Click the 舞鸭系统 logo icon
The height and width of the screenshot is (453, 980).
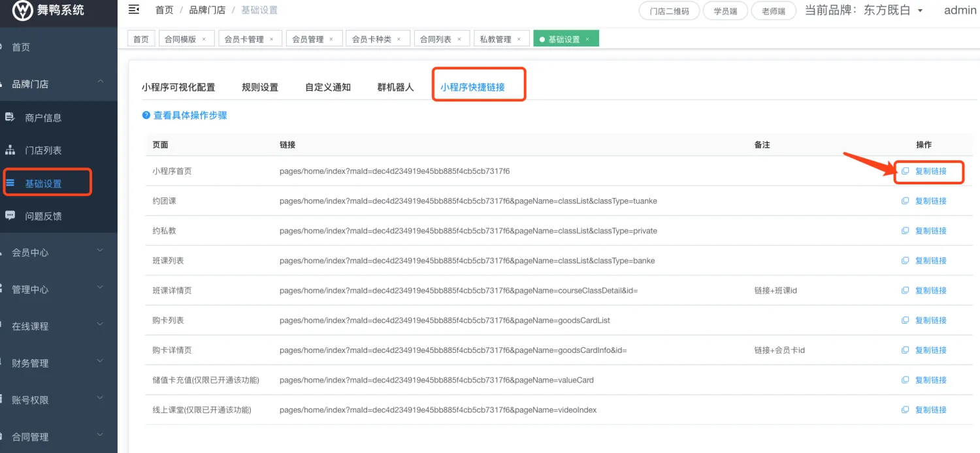pos(23,10)
